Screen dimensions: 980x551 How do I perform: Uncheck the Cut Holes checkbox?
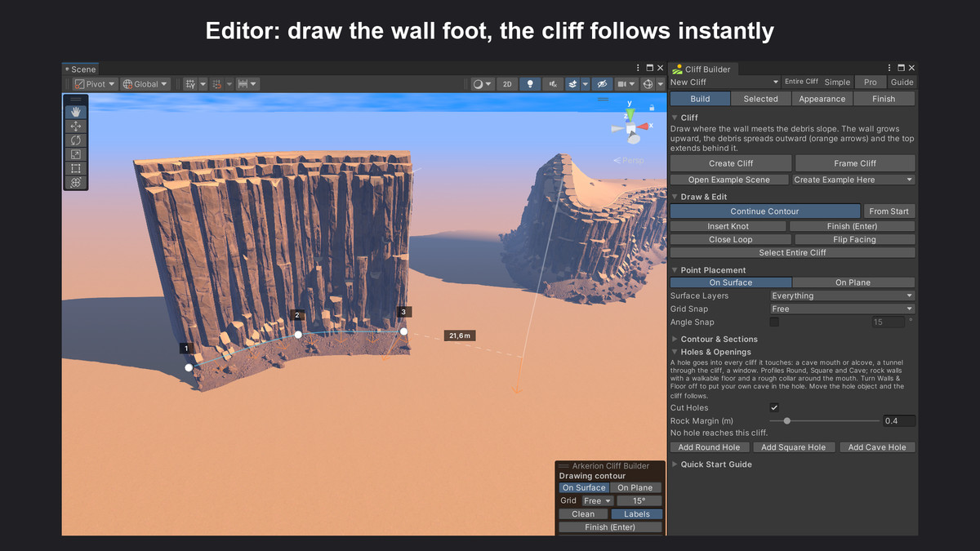click(x=774, y=407)
